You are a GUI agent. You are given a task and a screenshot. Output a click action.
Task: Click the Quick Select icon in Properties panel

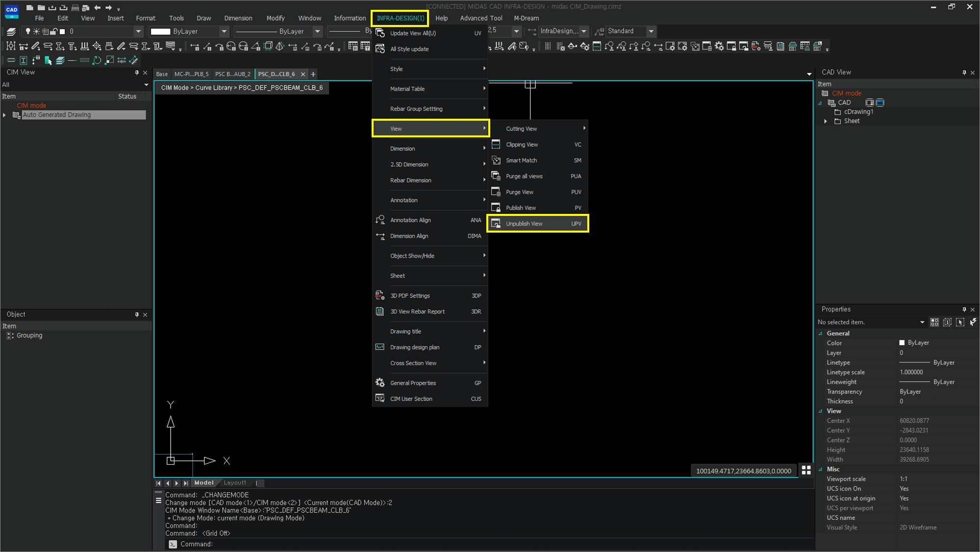point(973,322)
